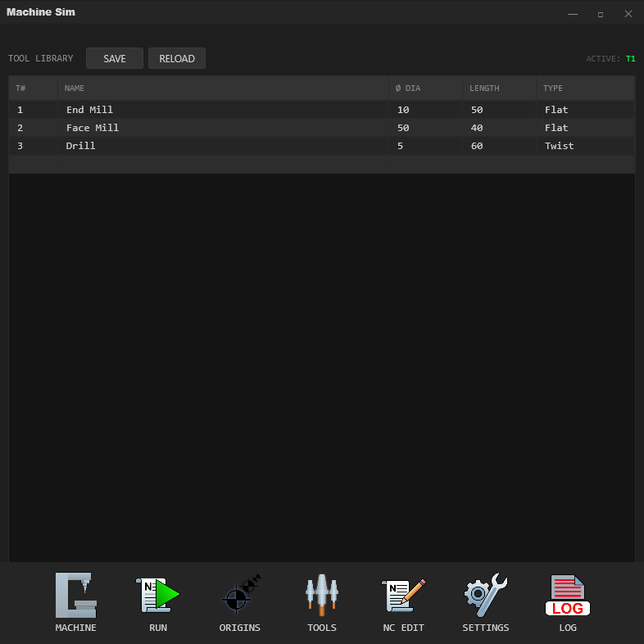This screenshot has height=644, width=644.
Task: Select the Face Mill name cell
Action: click(223, 128)
